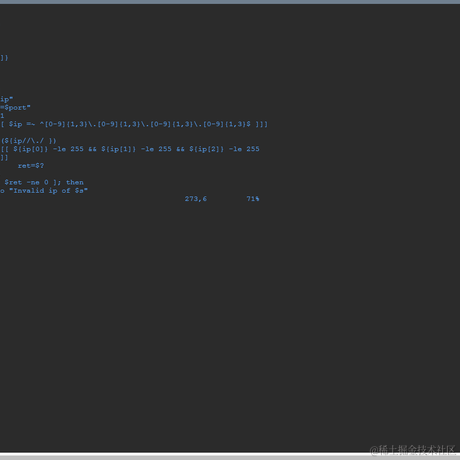Viewport: 460px width, 460px height.
Task: Click the cursor position indicator 273,6
Action: pos(196,199)
